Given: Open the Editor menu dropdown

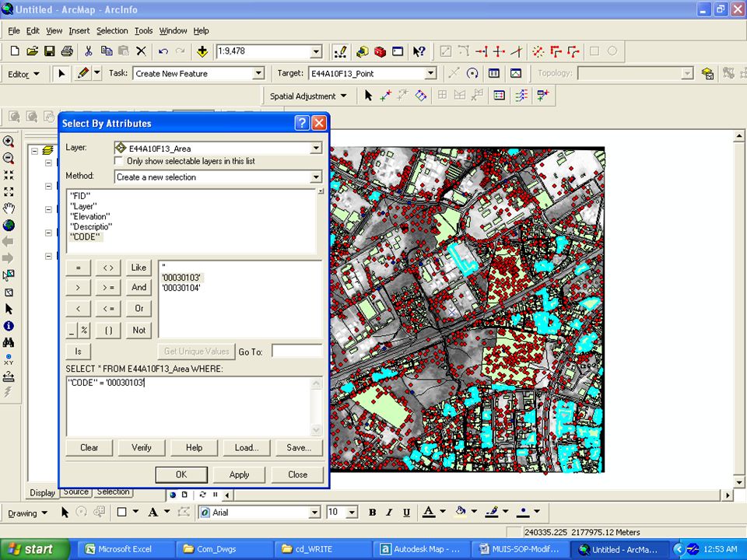Looking at the screenshot, I should (23, 75).
